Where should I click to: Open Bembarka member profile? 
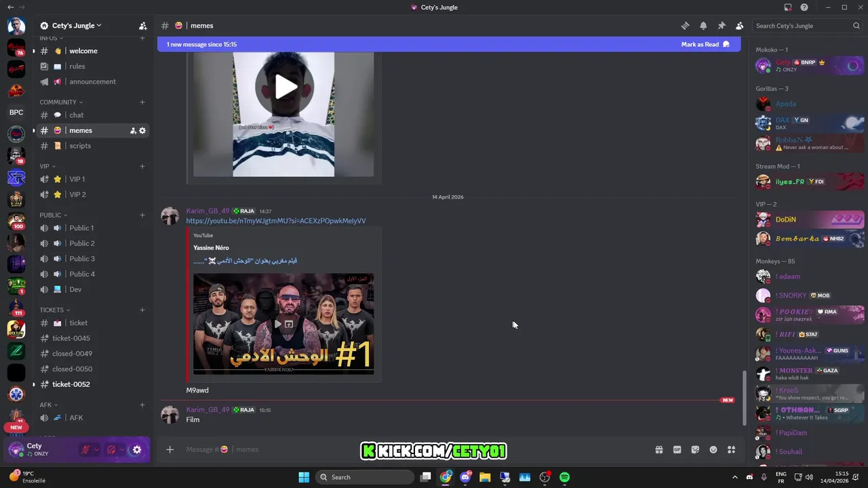click(x=810, y=239)
